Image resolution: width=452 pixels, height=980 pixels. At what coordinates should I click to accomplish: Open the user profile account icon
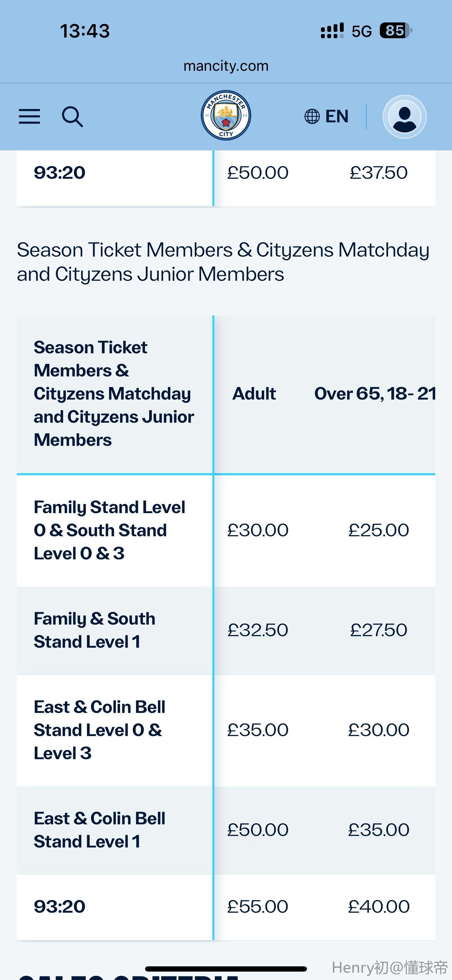coord(404,116)
